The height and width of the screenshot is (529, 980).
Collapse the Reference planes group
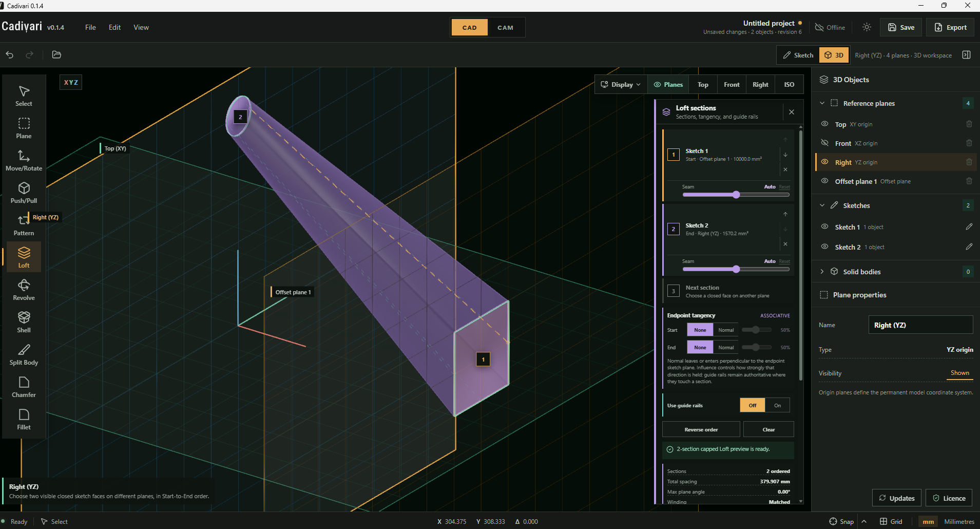pyautogui.click(x=822, y=103)
